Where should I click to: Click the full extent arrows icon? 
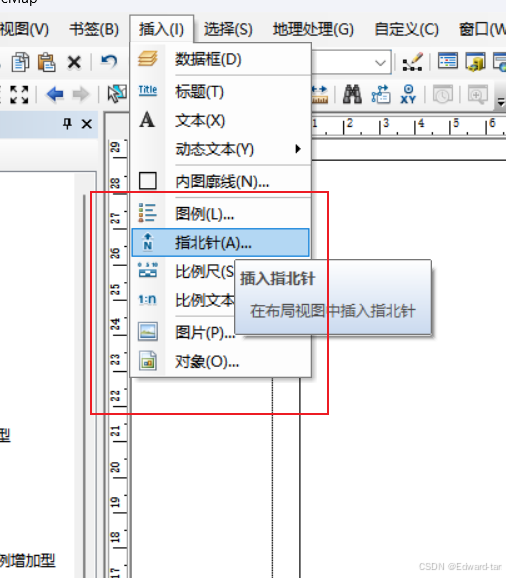[19, 95]
